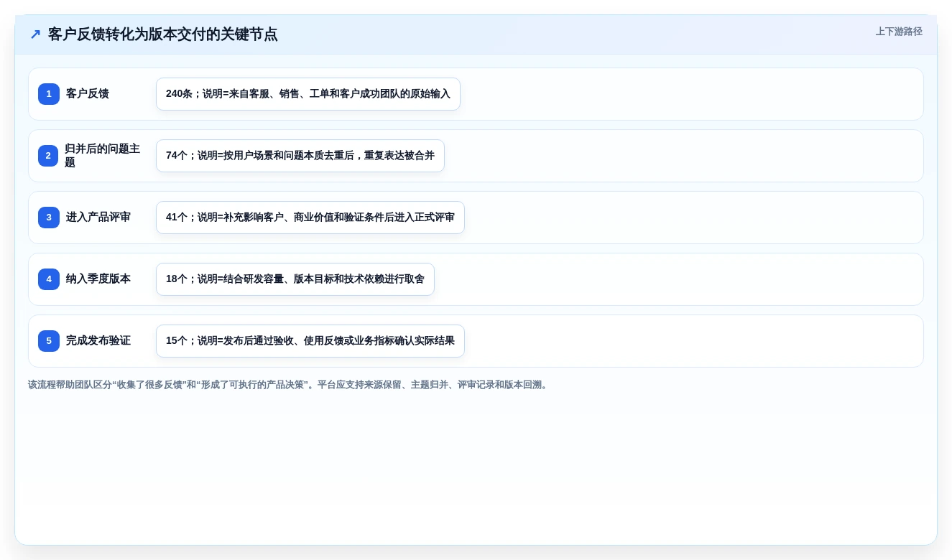
Task: Select step badge number 2
Action: (48, 156)
